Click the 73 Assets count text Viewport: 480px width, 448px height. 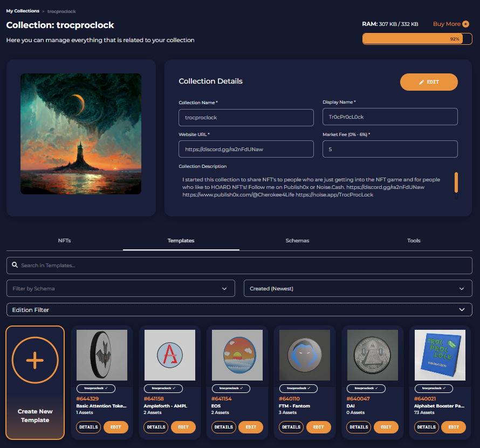click(x=424, y=412)
